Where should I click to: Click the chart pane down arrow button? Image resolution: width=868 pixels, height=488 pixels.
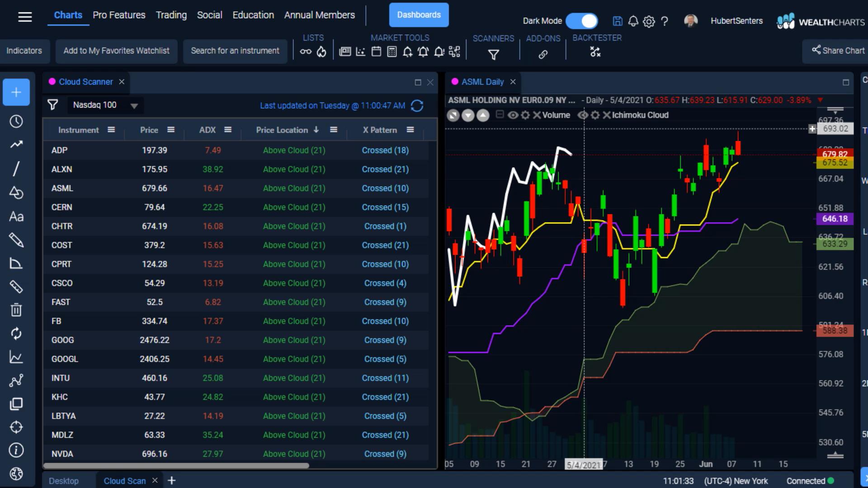(468, 116)
